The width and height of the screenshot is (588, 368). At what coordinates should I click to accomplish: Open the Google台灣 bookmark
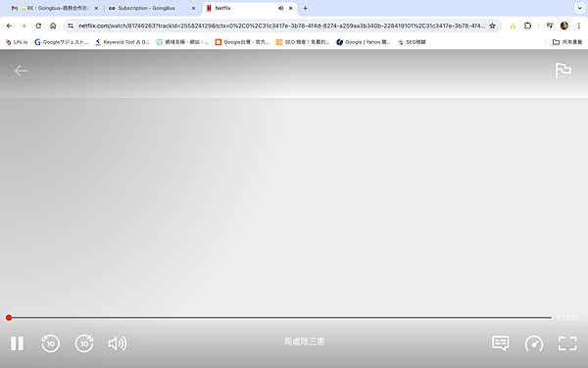(242, 42)
